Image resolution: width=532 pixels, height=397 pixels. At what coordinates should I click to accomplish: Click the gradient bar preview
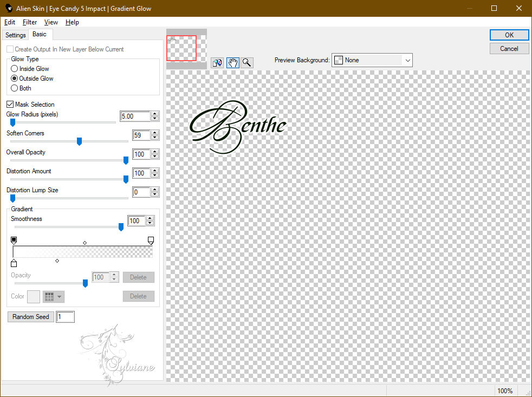pos(83,252)
